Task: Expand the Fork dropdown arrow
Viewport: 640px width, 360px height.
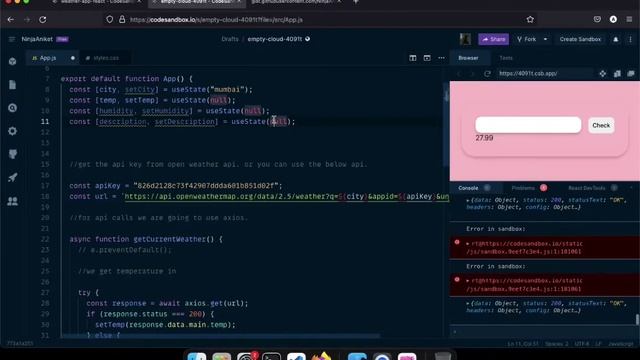Action: (545, 39)
